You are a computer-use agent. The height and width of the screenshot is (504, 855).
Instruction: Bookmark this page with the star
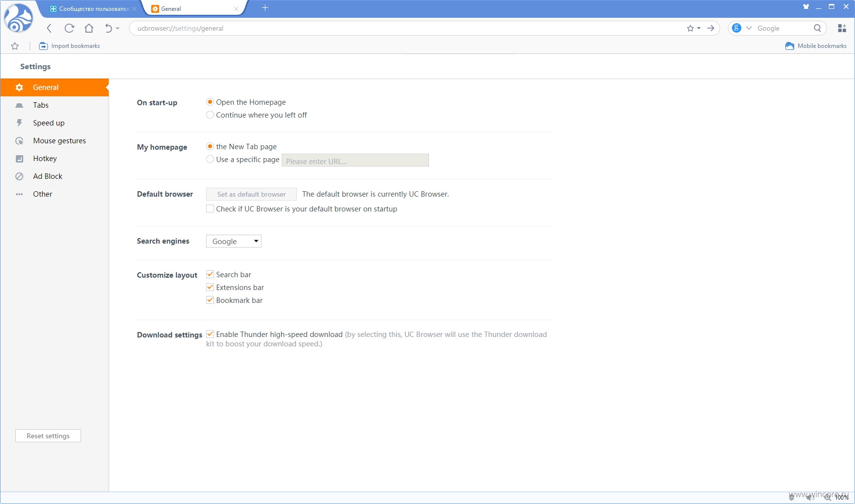[690, 28]
